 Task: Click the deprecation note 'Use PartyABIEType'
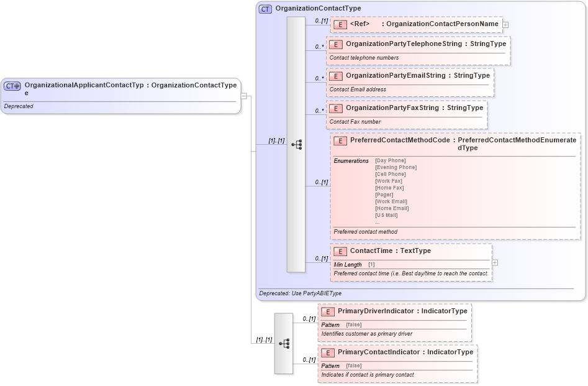(298, 293)
